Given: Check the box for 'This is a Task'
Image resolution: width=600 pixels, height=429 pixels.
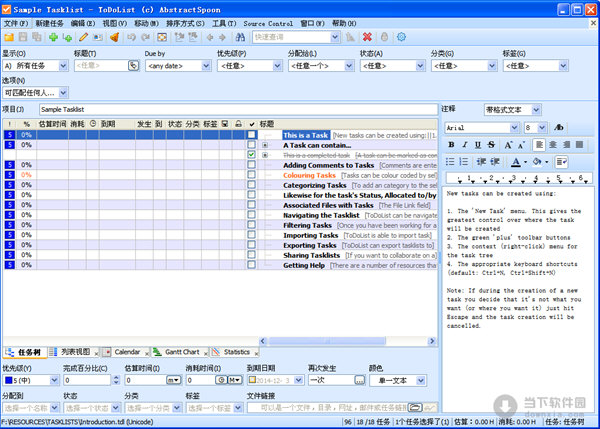Looking at the screenshot, I should [x=251, y=135].
